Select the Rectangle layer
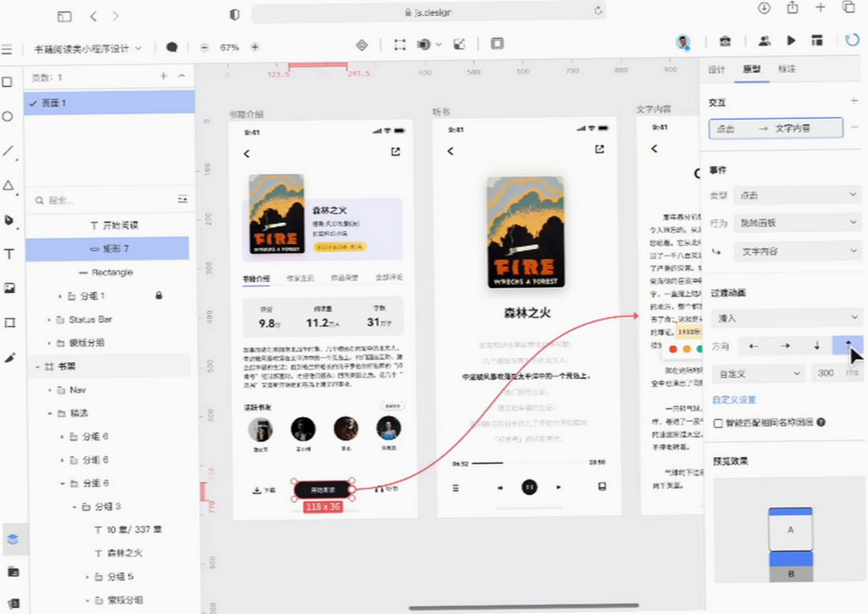 point(108,272)
